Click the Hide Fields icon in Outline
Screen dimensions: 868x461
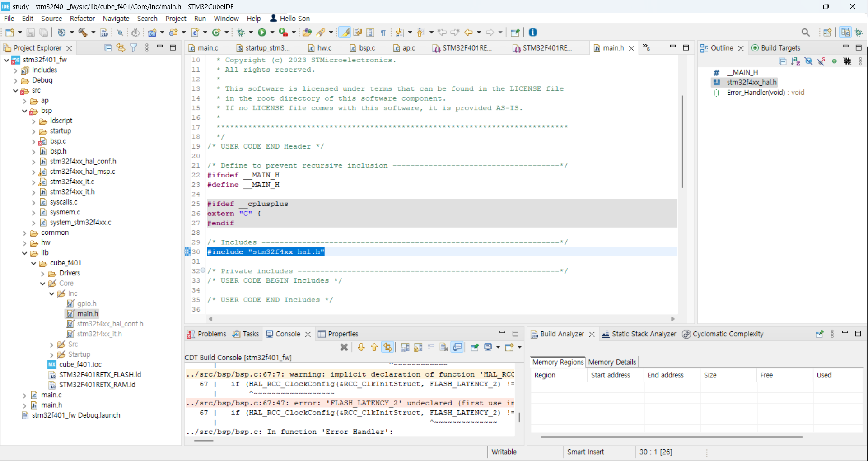click(x=809, y=61)
